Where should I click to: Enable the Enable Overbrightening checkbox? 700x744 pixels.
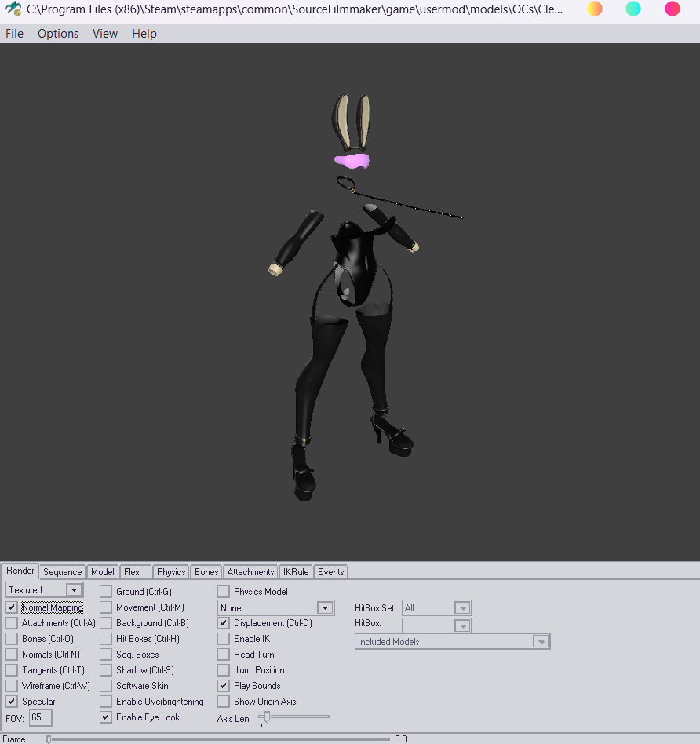coord(106,701)
